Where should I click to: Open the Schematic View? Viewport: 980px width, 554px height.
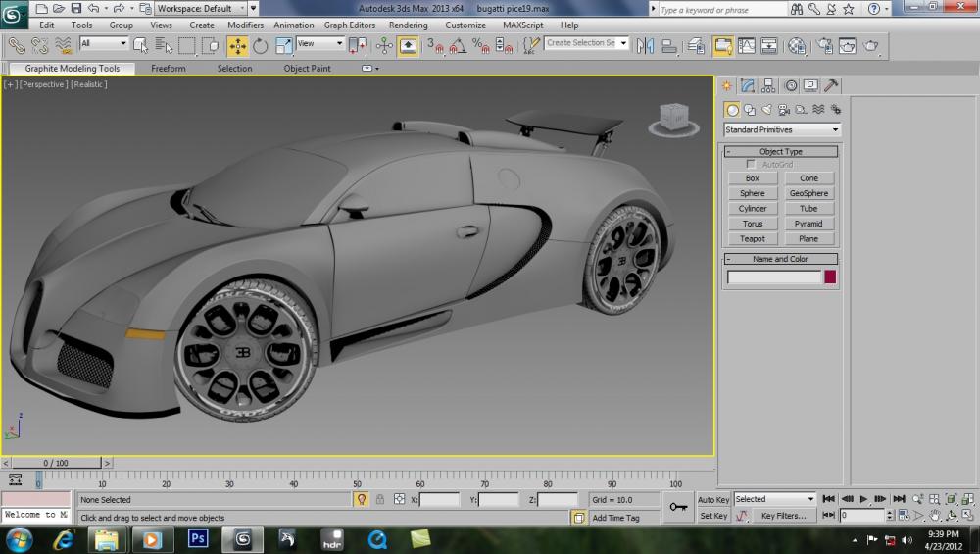click(x=769, y=46)
